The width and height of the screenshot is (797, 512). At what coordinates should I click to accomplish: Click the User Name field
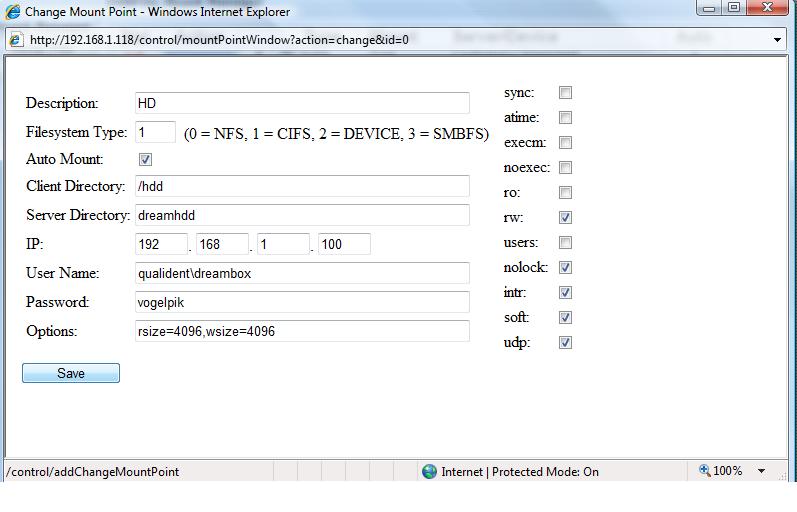tap(302, 273)
